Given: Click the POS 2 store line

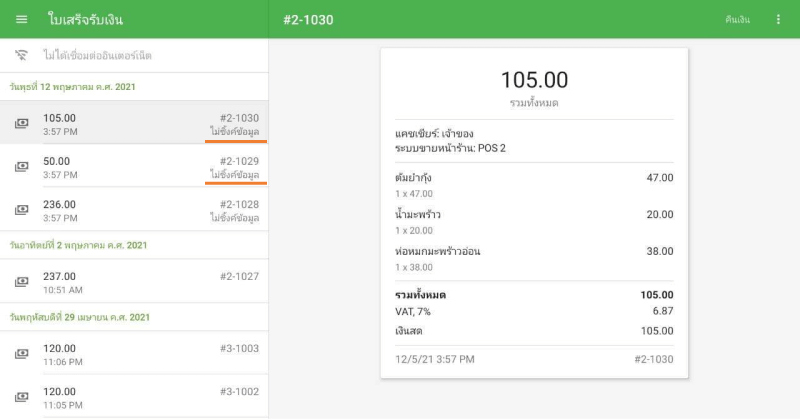Looking at the screenshot, I should tap(450, 149).
